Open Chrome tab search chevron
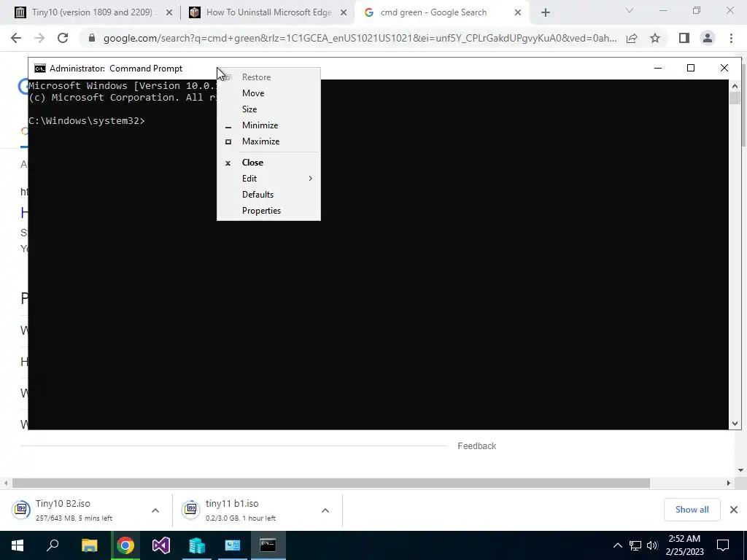This screenshot has width=747, height=560. [630, 10]
